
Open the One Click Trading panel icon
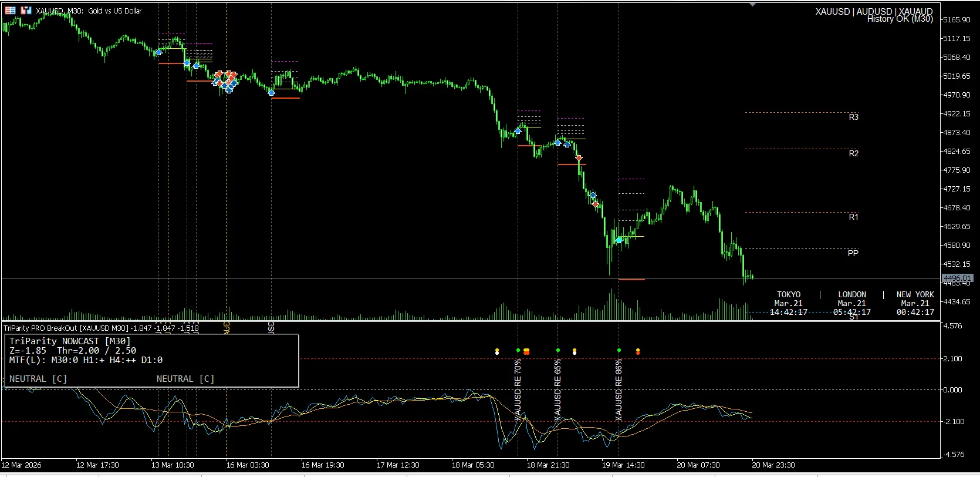(x=11, y=11)
